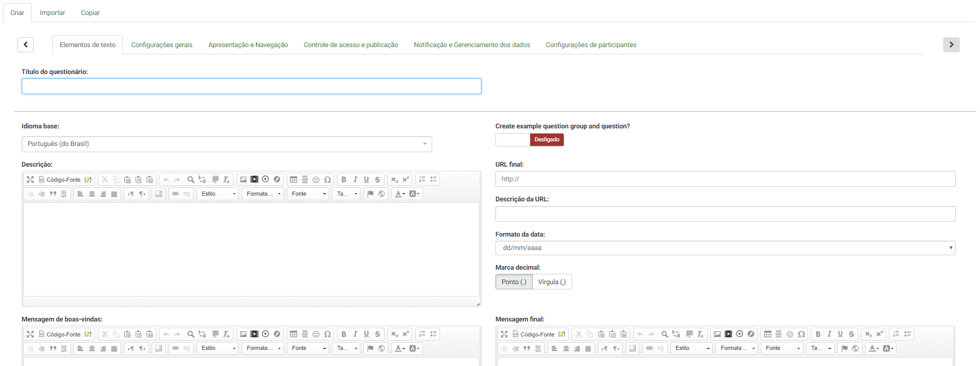Screen dimensions: 980x366
Task: Open the Importar tab
Action: pos(52,13)
